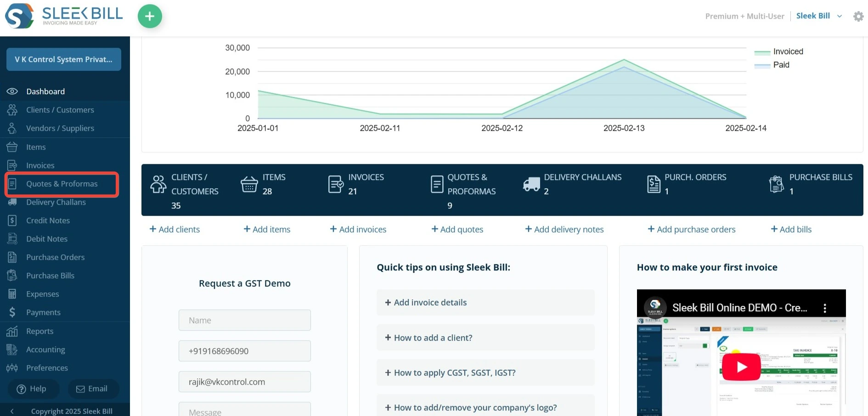Click the 'Add purchase orders' link
Screen dimensions: 868x416
pyautogui.click(x=692, y=229)
